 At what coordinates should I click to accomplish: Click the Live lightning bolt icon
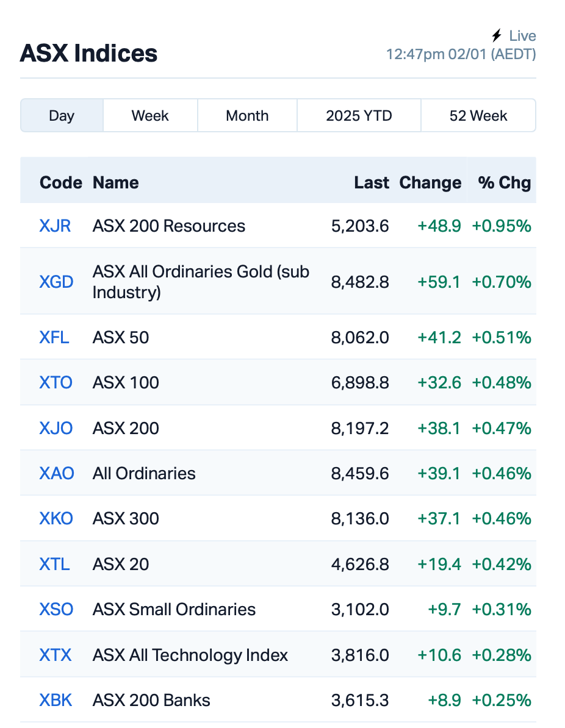pyautogui.click(x=497, y=35)
